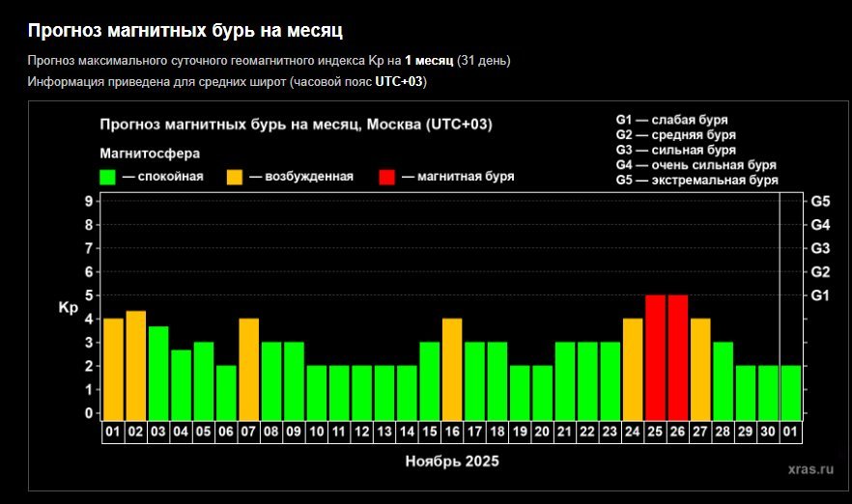Click the red bar for day 25
The height and width of the screenshot is (504, 852).
tap(655, 355)
